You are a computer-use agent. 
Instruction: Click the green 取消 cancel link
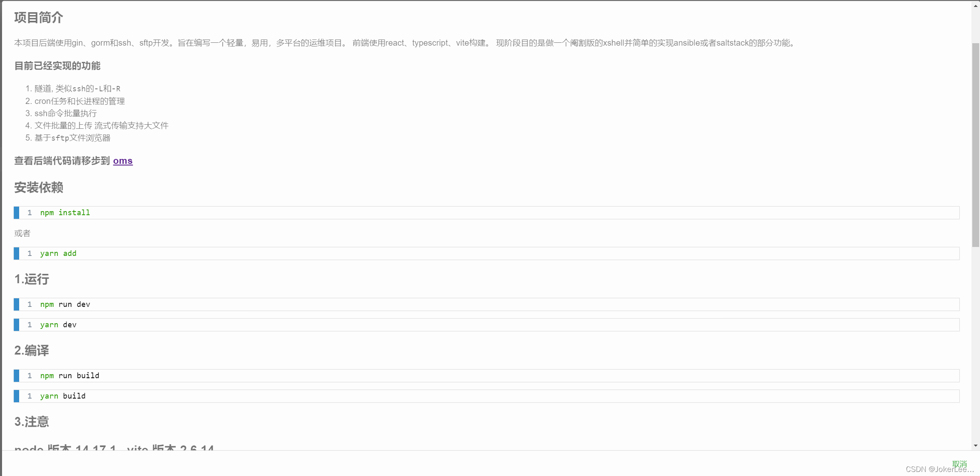click(959, 464)
